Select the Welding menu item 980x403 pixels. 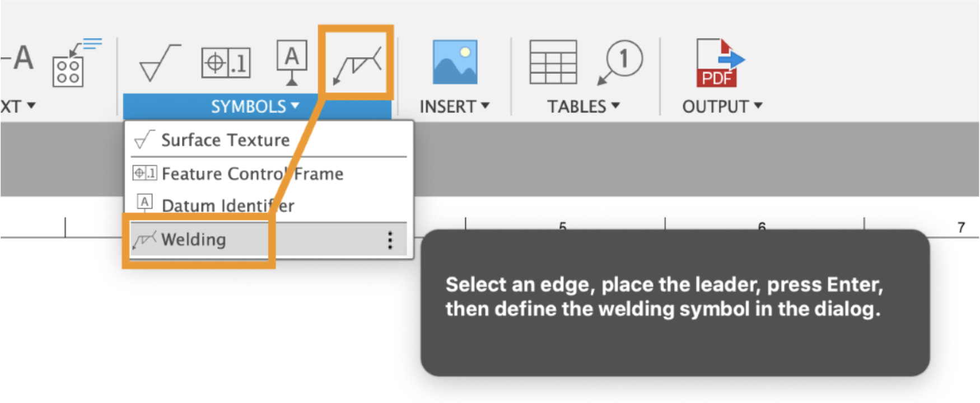coord(194,240)
